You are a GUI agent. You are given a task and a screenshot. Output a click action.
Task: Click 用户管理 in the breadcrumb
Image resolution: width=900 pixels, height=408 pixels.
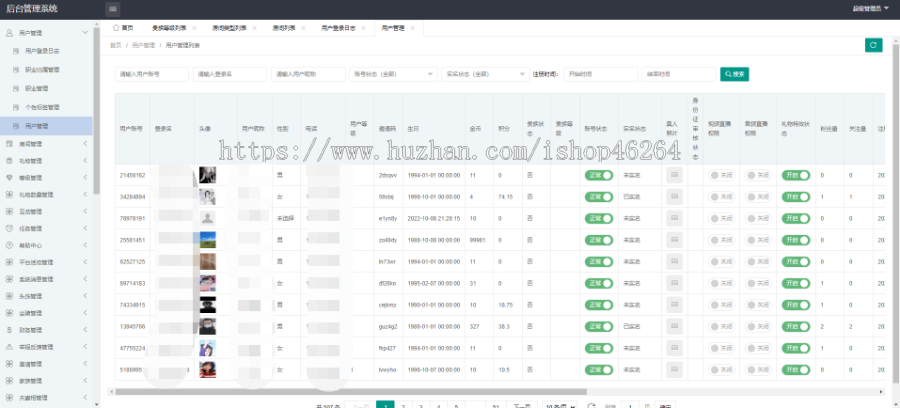pos(143,45)
